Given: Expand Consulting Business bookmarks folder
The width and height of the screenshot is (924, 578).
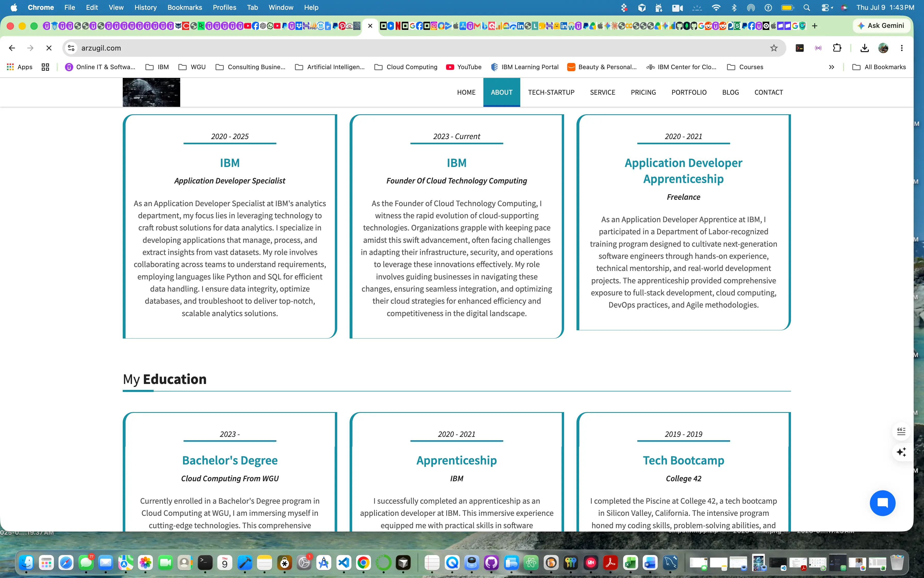Looking at the screenshot, I should 251,67.
